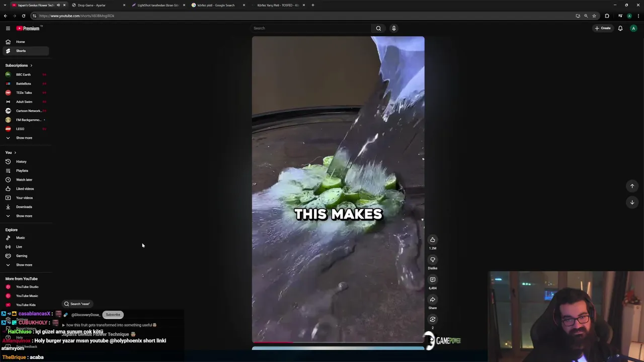Reload the page

pos(24,16)
